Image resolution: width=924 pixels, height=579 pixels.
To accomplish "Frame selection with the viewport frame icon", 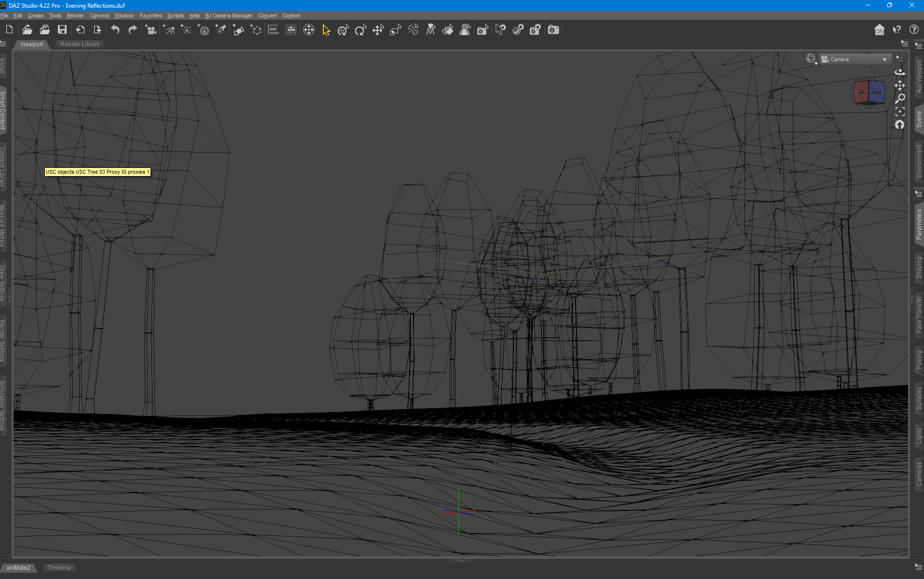I will (x=900, y=111).
